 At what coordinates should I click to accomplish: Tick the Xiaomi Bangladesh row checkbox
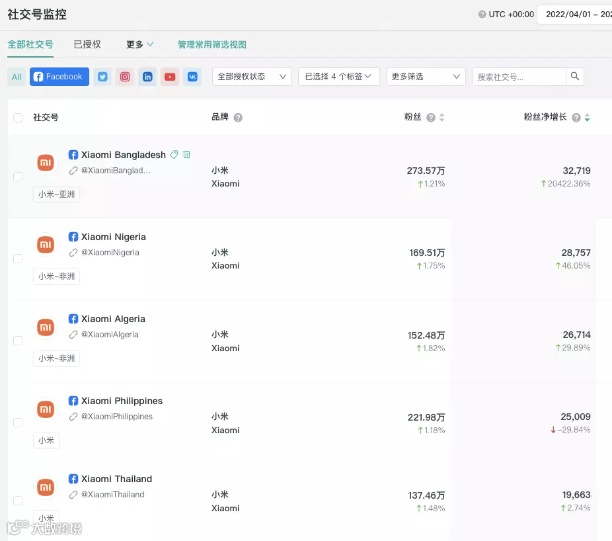(x=18, y=176)
